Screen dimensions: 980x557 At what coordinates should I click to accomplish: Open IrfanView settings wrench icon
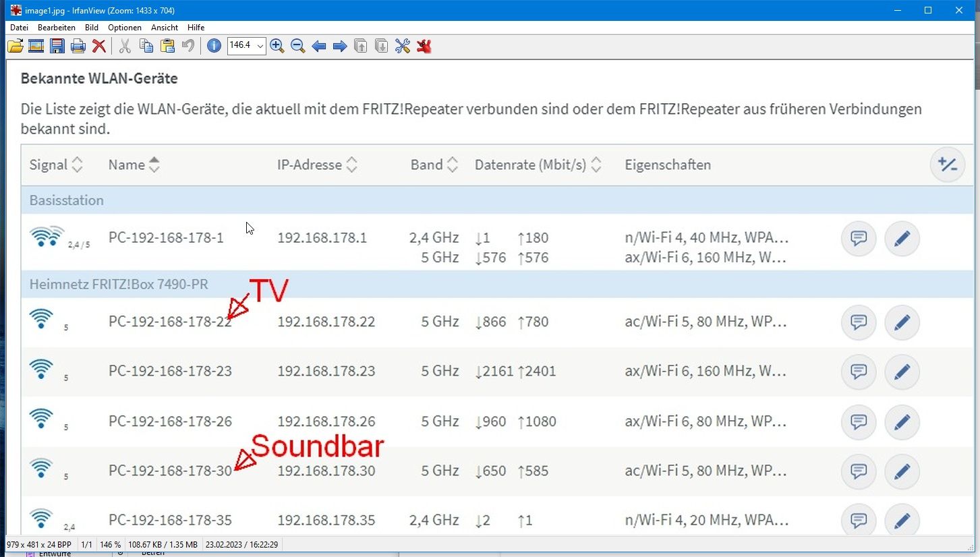[403, 46]
